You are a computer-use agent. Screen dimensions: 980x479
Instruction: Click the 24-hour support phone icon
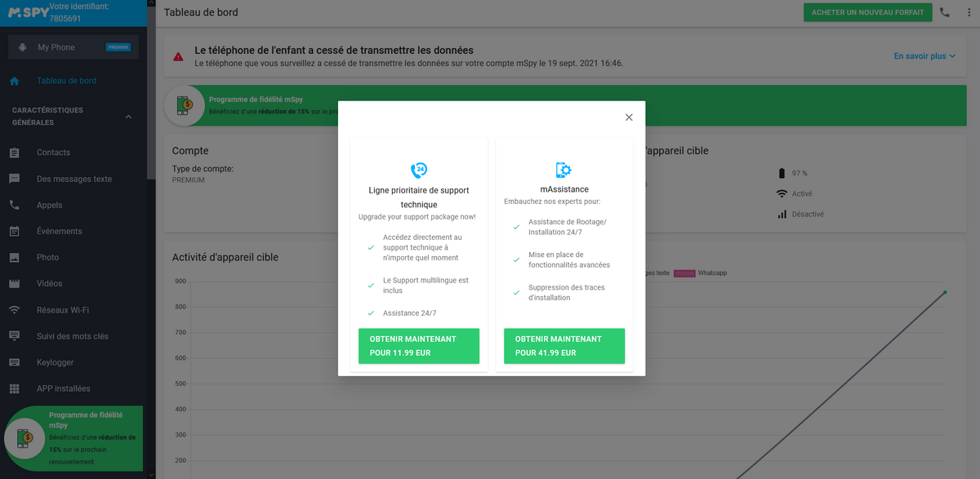(419, 170)
